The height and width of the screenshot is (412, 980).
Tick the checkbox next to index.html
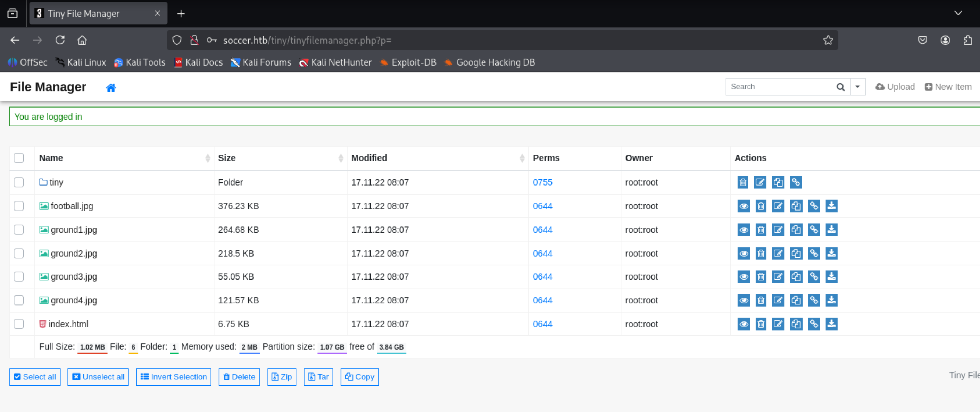(x=19, y=324)
